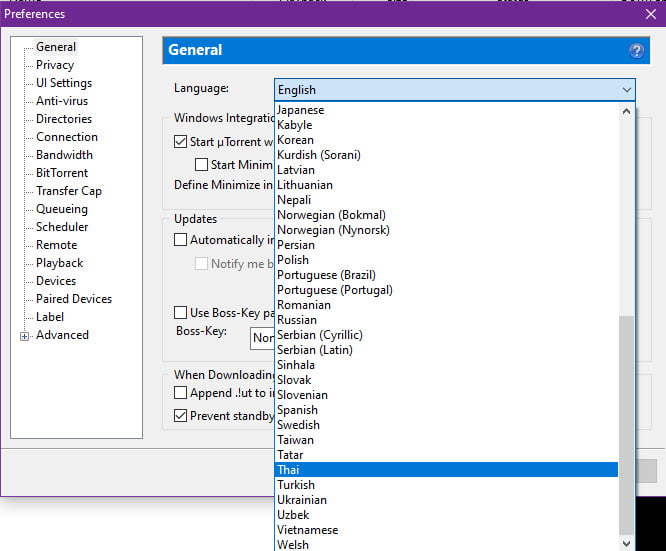
Task: Go to Anti-virus settings
Action: (x=62, y=101)
